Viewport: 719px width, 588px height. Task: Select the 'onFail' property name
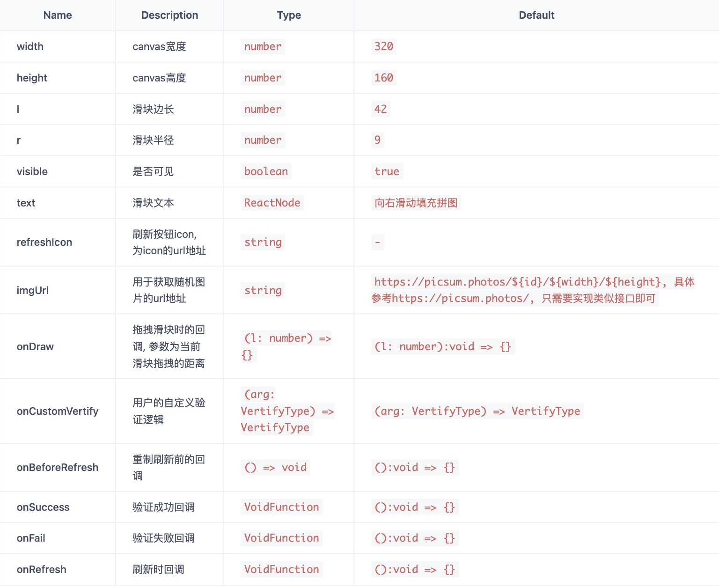coord(31,538)
